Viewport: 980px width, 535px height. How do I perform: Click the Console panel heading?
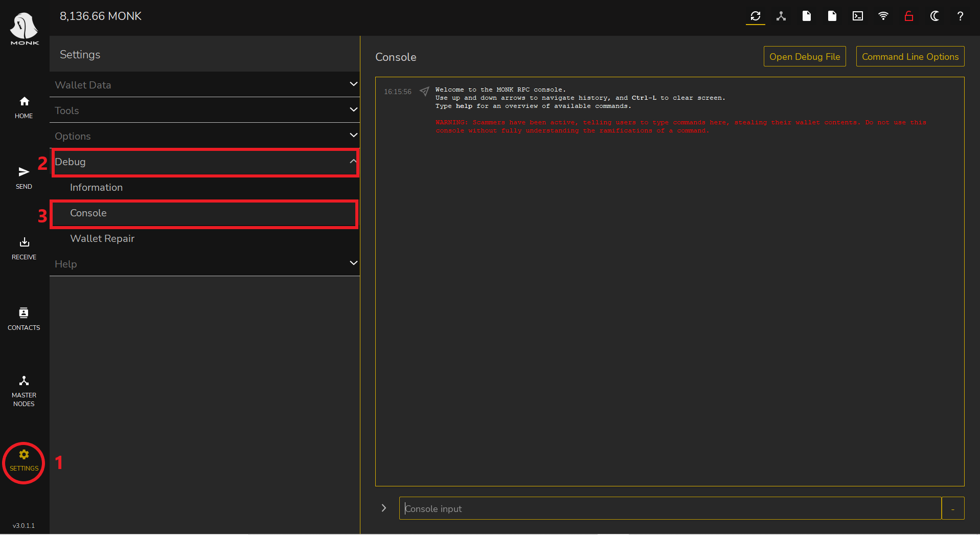pos(396,57)
